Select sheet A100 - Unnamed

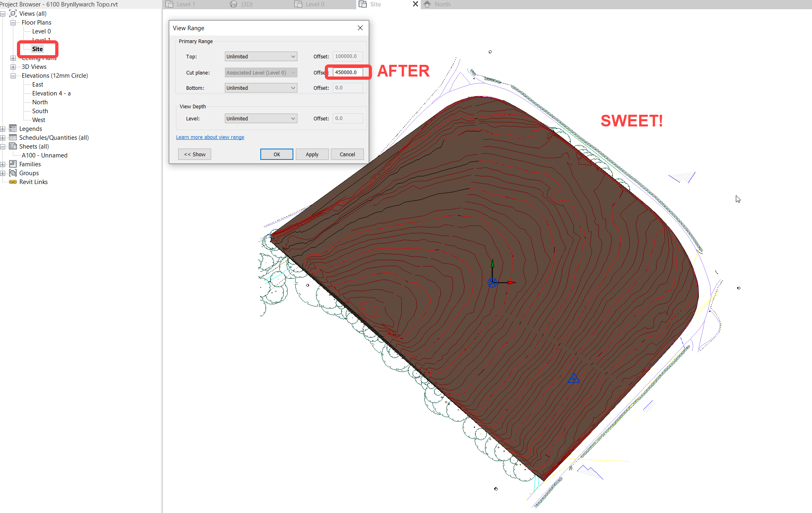point(44,155)
